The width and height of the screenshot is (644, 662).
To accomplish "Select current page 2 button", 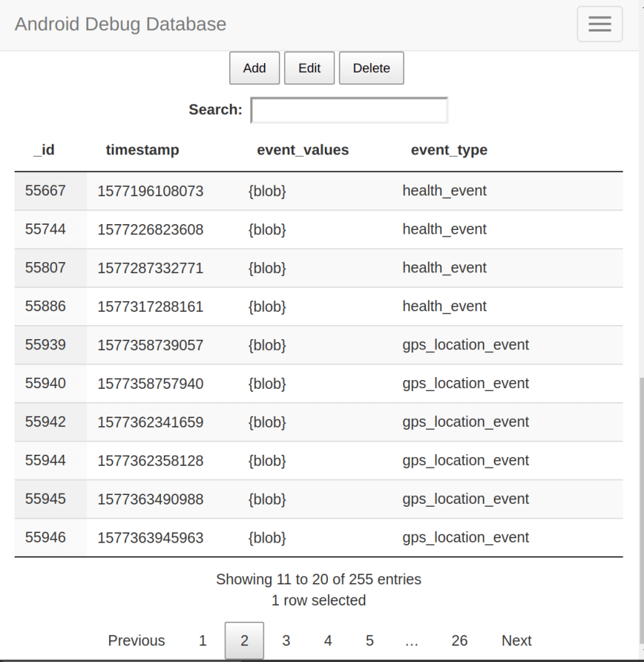I will tap(244, 641).
